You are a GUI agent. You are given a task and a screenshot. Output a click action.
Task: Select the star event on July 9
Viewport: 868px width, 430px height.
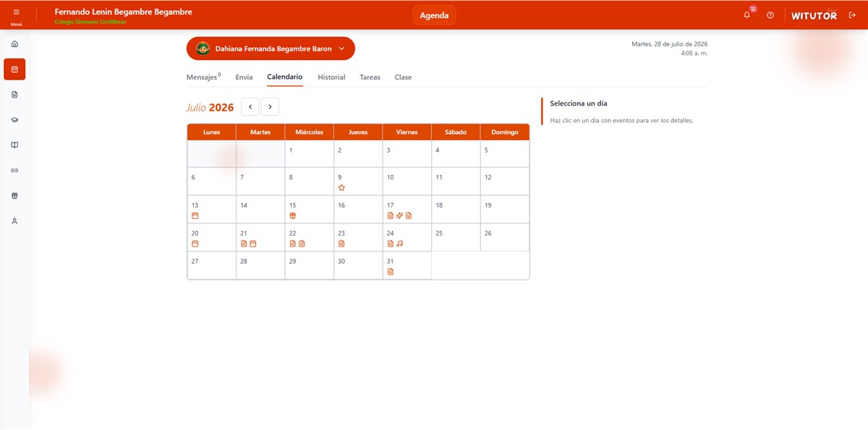click(x=341, y=187)
